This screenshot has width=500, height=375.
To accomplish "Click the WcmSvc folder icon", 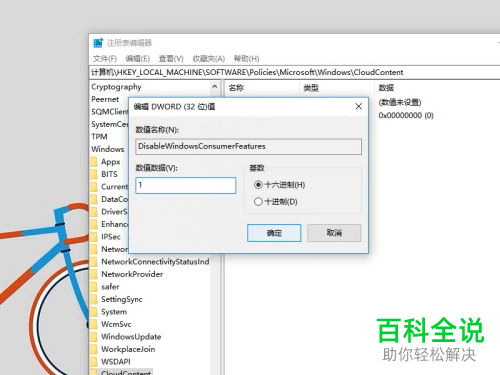I will pyautogui.click(x=94, y=324).
